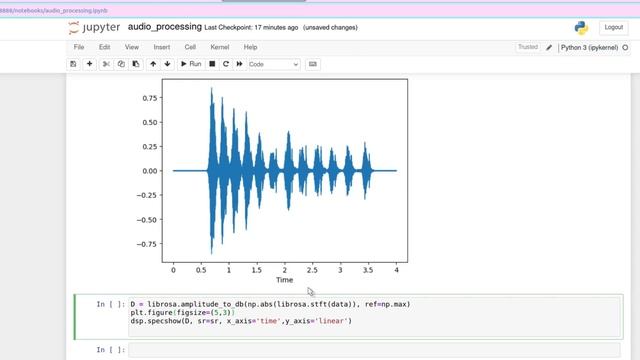Open the File menu
640x360 pixels.
[x=79, y=47]
